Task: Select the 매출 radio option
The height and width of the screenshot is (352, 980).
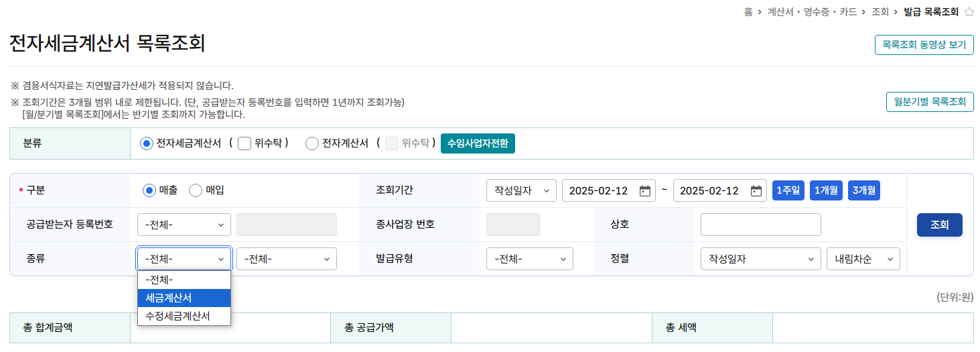Action: coord(149,191)
